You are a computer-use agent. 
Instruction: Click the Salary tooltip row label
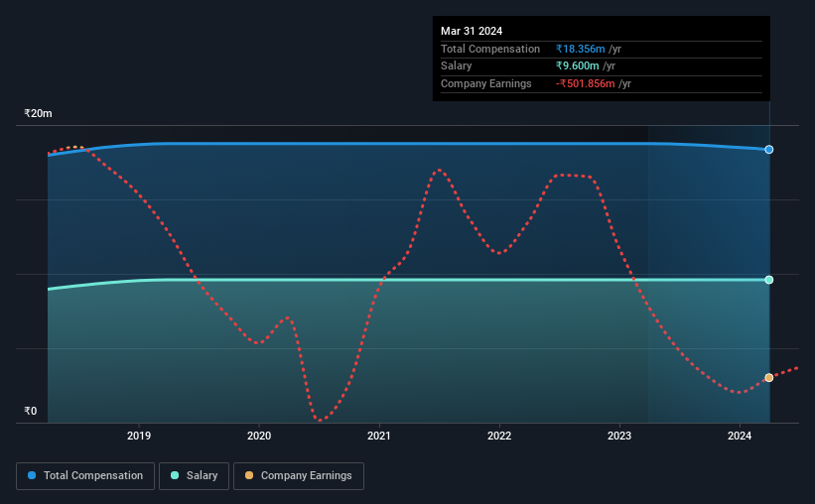pos(457,66)
